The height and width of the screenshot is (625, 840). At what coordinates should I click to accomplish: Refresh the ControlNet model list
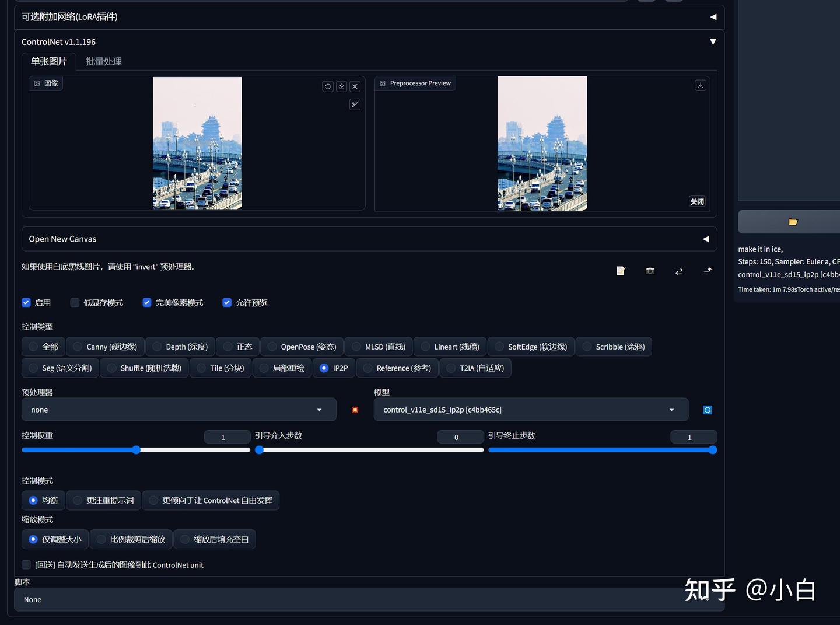click(x=707, y=410)
